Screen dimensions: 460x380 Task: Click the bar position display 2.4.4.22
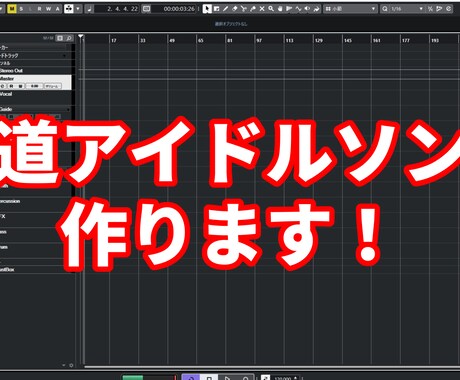pyautogui.click(x=117, y=9)
